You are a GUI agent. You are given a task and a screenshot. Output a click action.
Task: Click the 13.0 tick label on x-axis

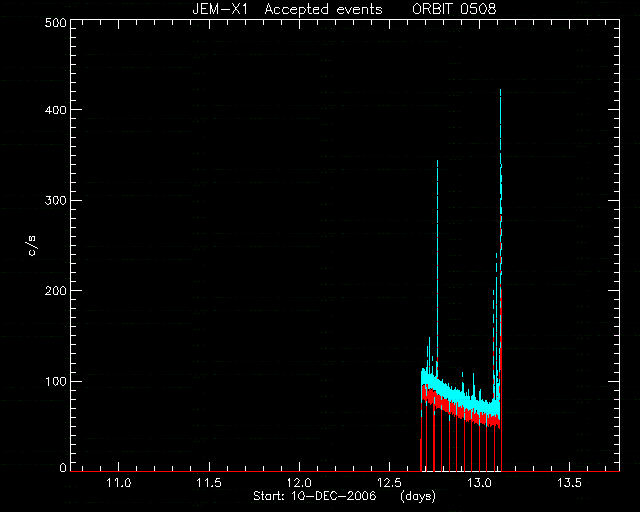click(480, 483)
